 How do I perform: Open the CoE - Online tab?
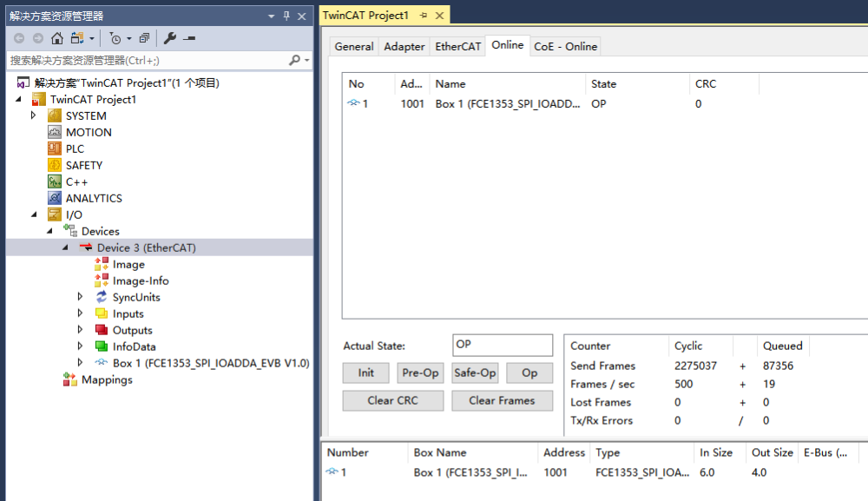point(565,47)
